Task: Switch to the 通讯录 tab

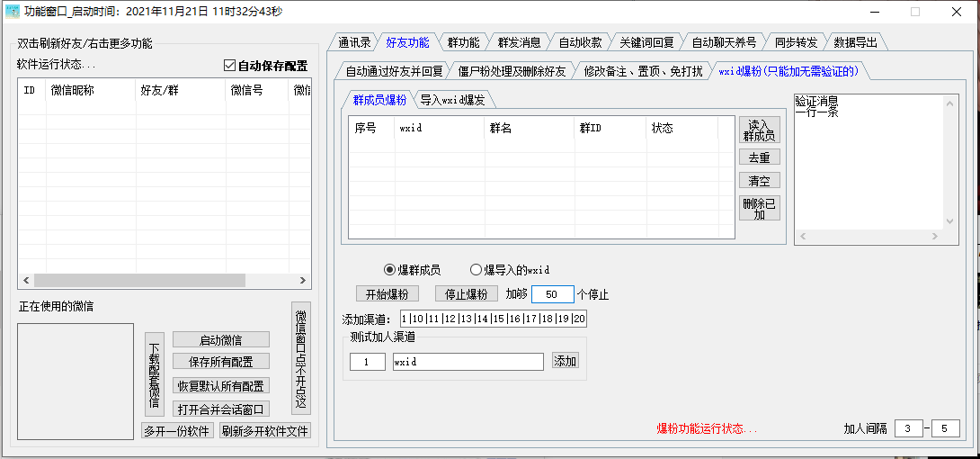Action: click(x=354, y=42)
